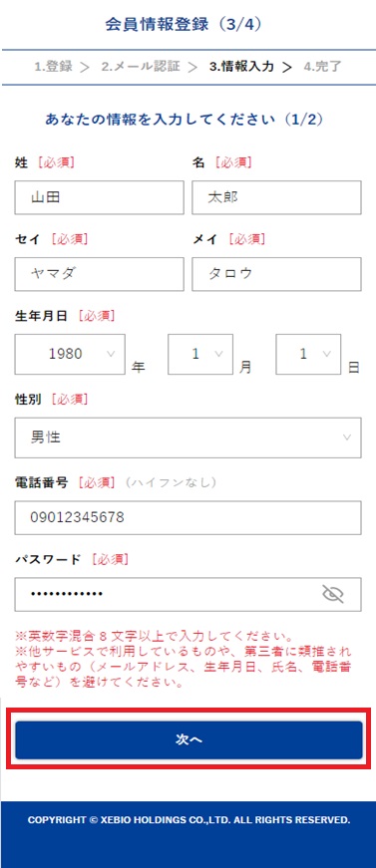The height and width of the screenshot is (868, 376).
Task: Click the セイ field containing ヤマダ
Action: [100, 273]
